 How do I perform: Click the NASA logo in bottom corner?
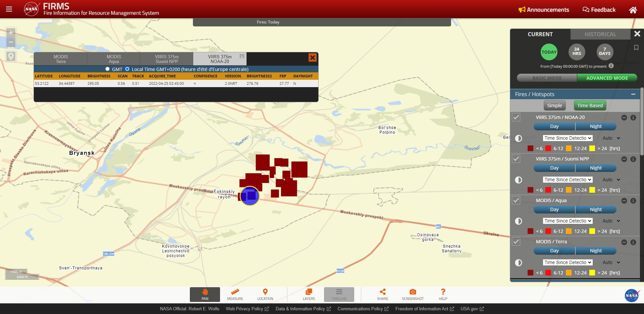pyautogui.click(x=632, y=295)
